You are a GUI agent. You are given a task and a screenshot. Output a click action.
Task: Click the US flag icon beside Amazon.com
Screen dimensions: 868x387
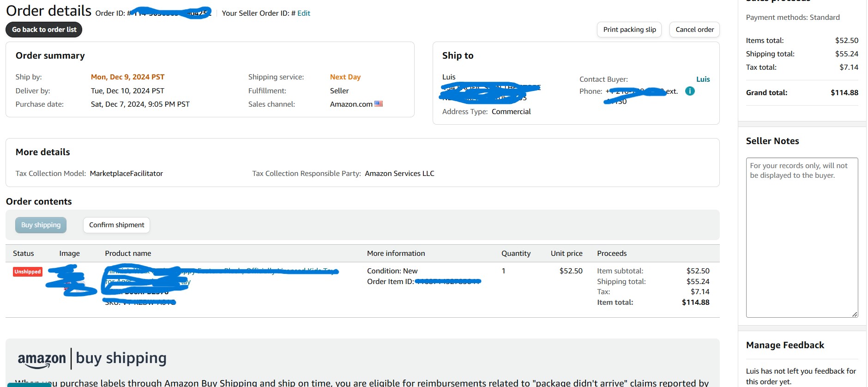click(379, 104)
